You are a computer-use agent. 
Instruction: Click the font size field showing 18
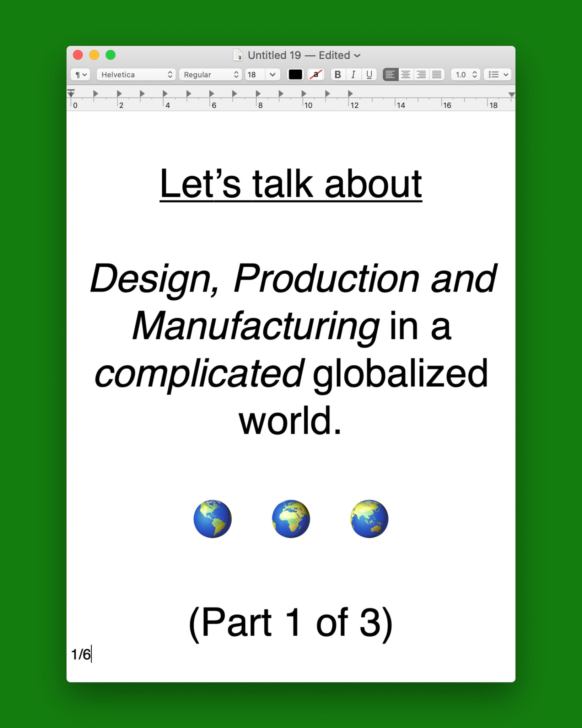(255, 75)
